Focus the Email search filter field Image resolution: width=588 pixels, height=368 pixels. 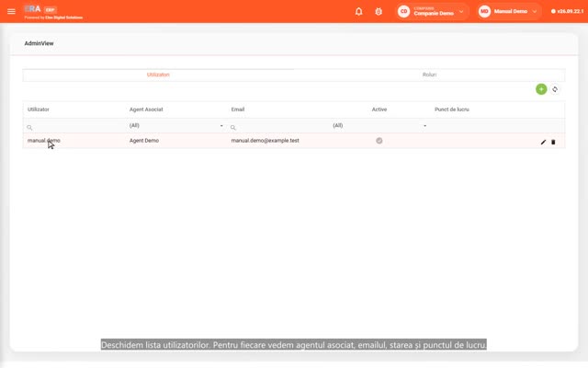[279, 127]
